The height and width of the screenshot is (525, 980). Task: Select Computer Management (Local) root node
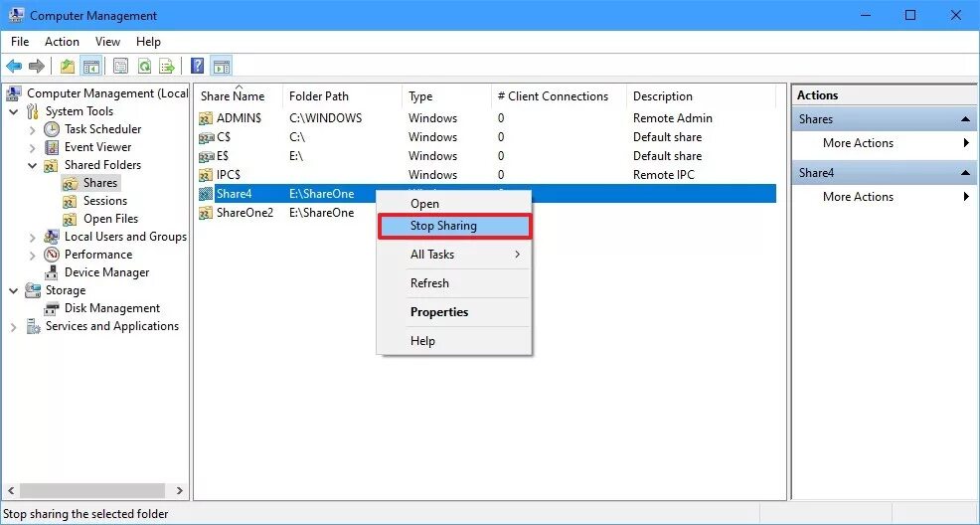(x=107, y=93)
